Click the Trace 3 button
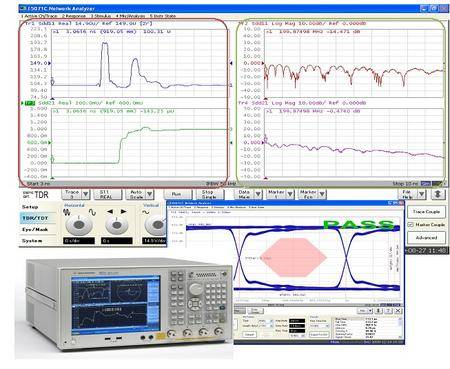 [72, 194]
